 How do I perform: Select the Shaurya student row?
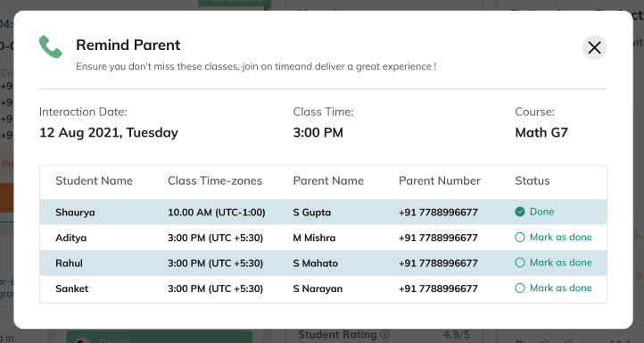click(323, 213)
